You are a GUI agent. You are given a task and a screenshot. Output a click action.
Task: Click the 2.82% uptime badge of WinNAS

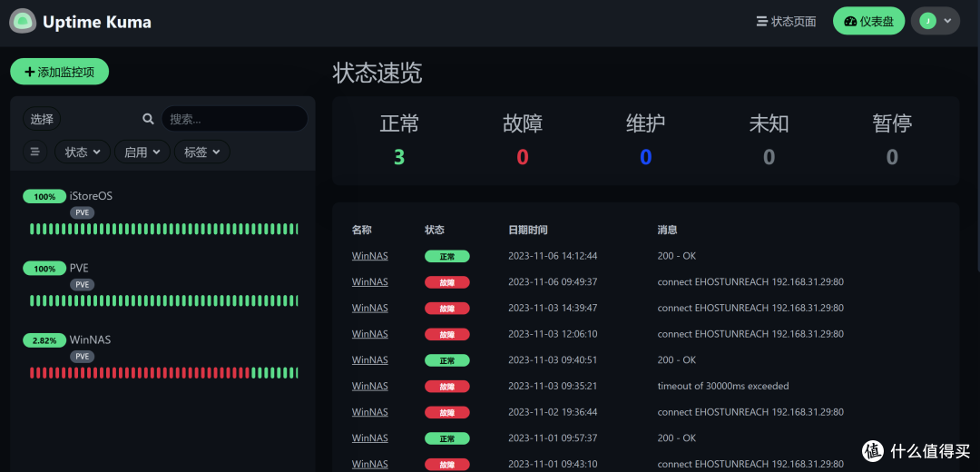tap(44, 340)
